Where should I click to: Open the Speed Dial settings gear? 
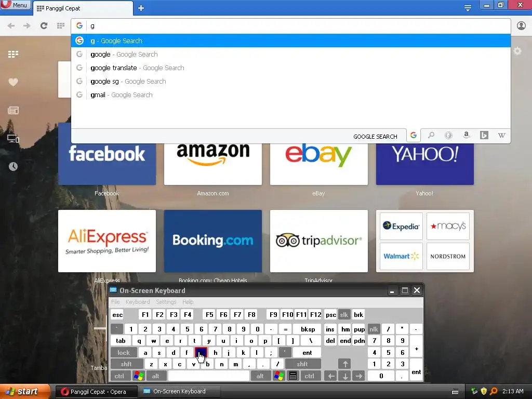click(517, 51)
